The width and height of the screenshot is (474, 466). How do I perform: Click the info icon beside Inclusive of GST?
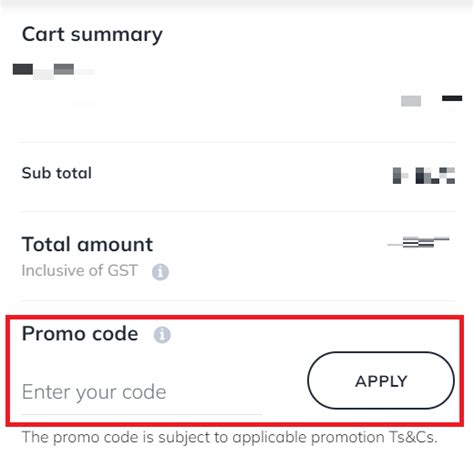tap(160, 272)
